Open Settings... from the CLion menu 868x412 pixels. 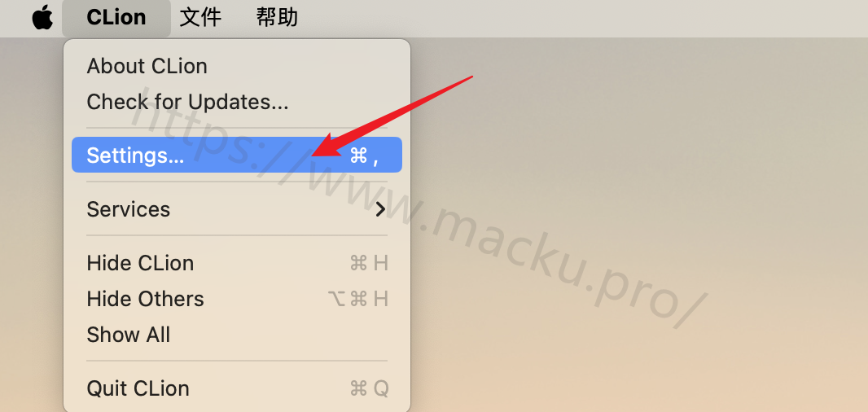[237, 155]
